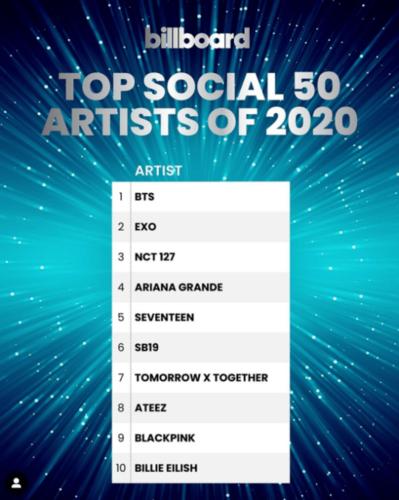This screenshot has width=399, height=500.
Task: Select the BTS row
Action: [201, 197]
